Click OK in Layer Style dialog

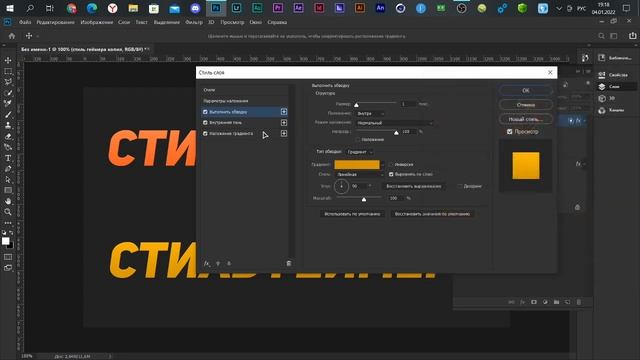[526, 90]
